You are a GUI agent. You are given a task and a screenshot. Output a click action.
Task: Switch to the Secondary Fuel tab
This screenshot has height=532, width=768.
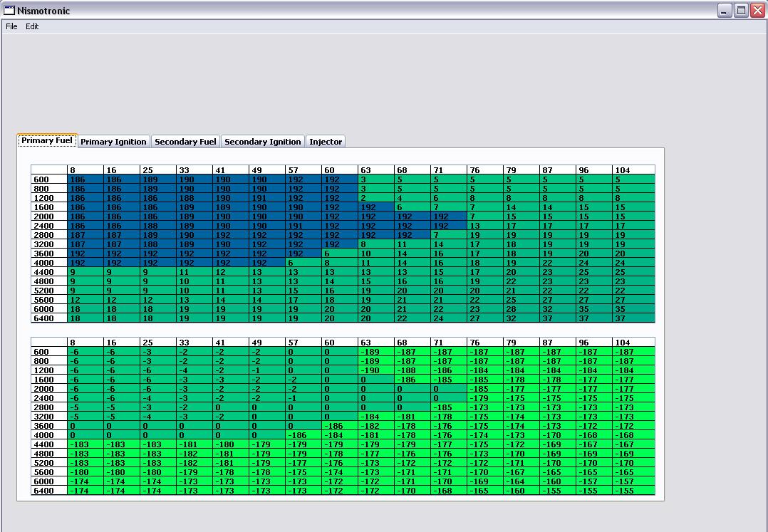pos(185,142)
